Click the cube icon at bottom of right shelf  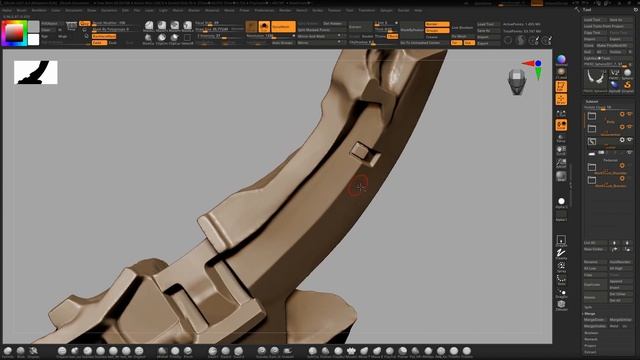click(561, 304)
